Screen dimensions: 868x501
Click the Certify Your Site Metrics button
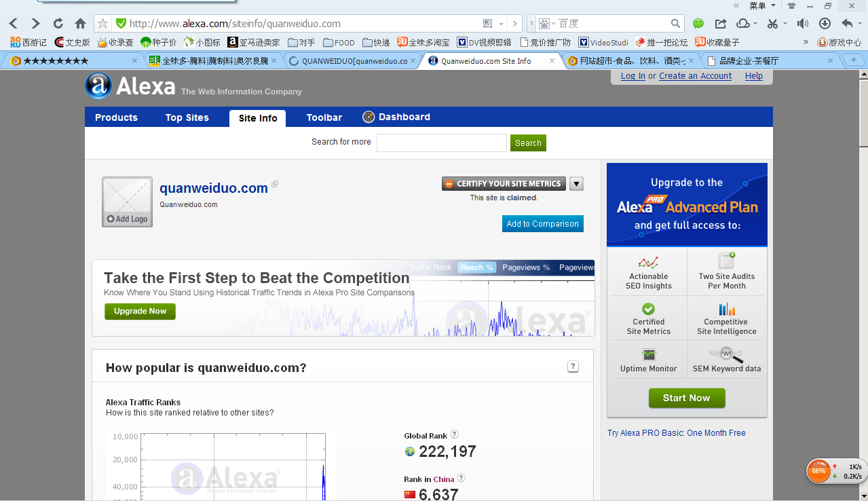coord(504,183)
